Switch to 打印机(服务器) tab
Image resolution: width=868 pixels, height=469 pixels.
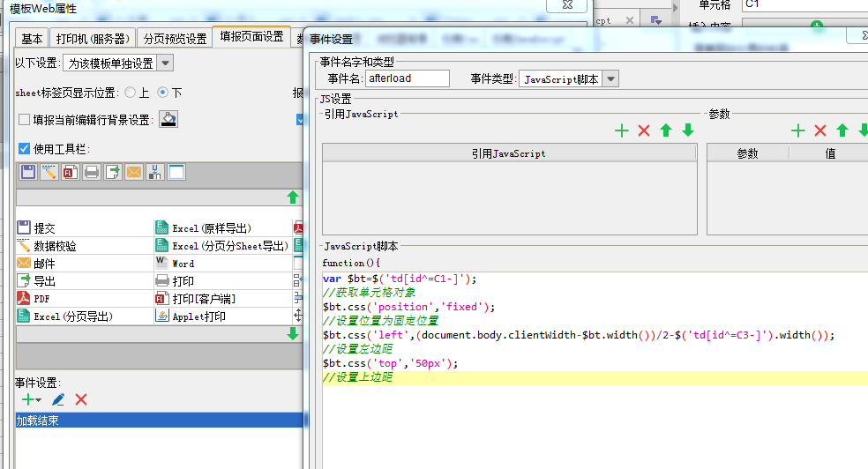tap(93, 38)
